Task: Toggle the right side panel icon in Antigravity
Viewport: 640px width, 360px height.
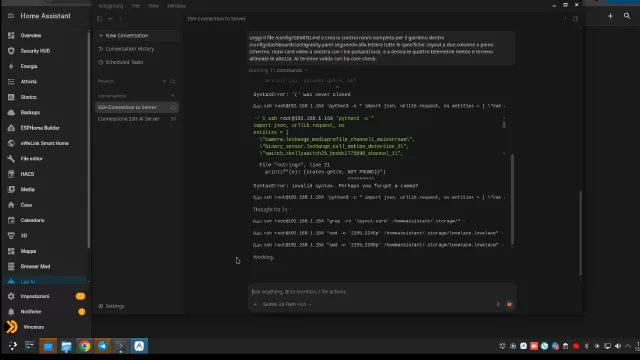Action: [x=575, y=18]
